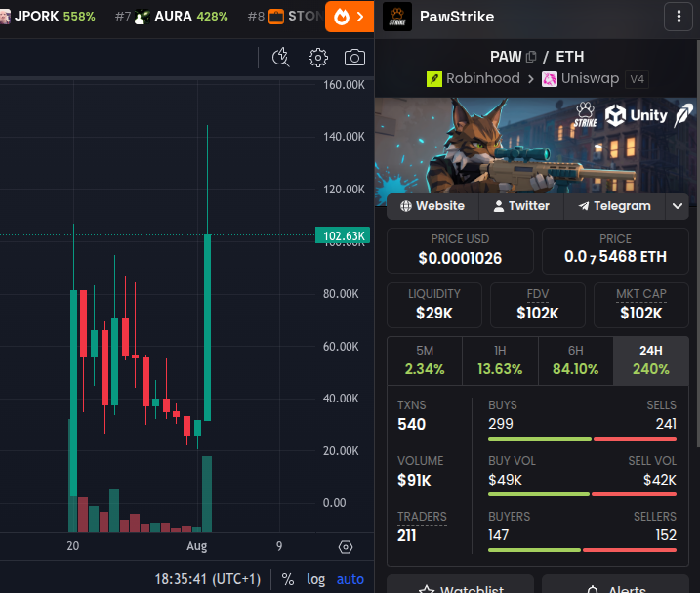
Task: Select the 5M timeframe tab
Action: 425,360
